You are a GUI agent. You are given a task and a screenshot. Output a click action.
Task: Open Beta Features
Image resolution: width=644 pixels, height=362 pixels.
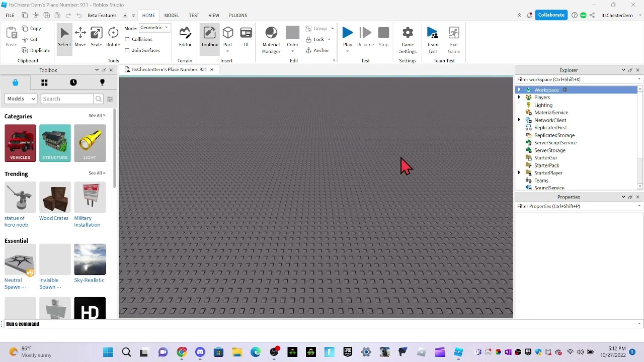[102, 15]
